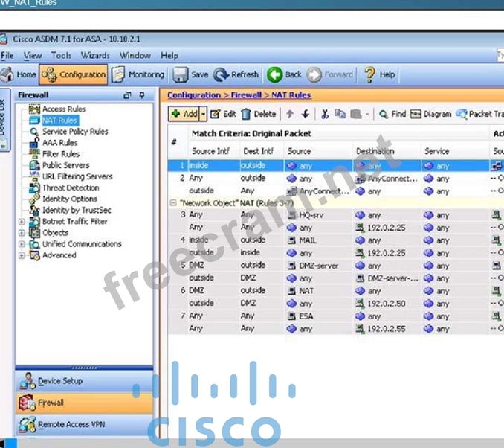504x448 pixels.
Task: Click Find in the NAT rules toolbar
Action: coord(391,115)
